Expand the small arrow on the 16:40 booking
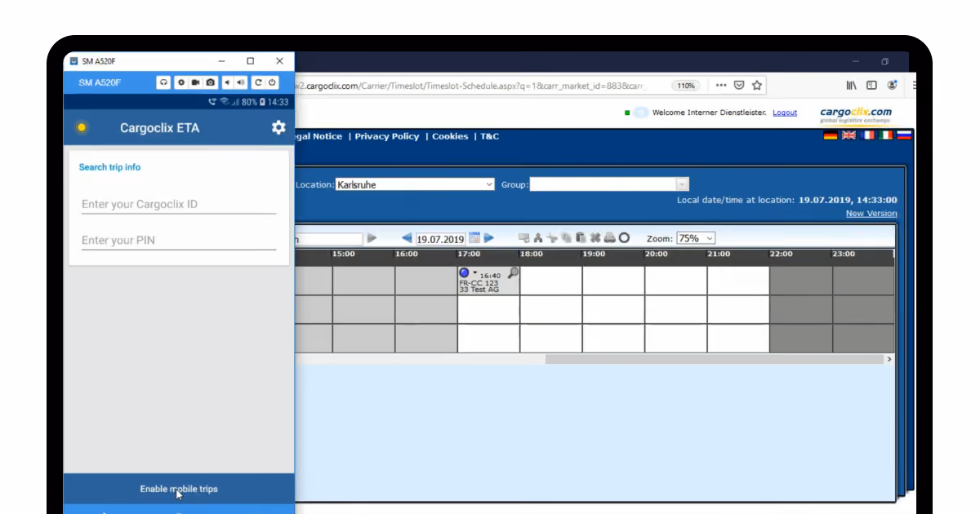The width and height of the screenshot is (980, 514). pos(475,273)
